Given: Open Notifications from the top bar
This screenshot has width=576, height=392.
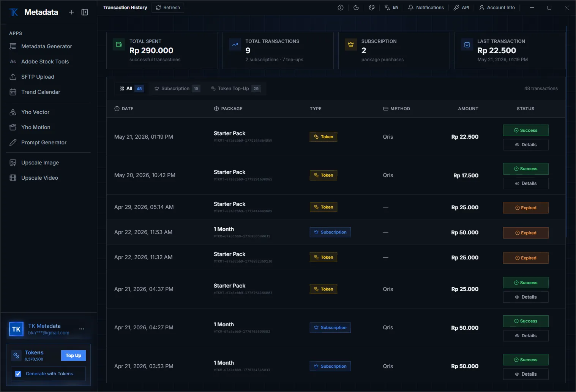Looking at the screenshot, I should [x=426, y=8].
